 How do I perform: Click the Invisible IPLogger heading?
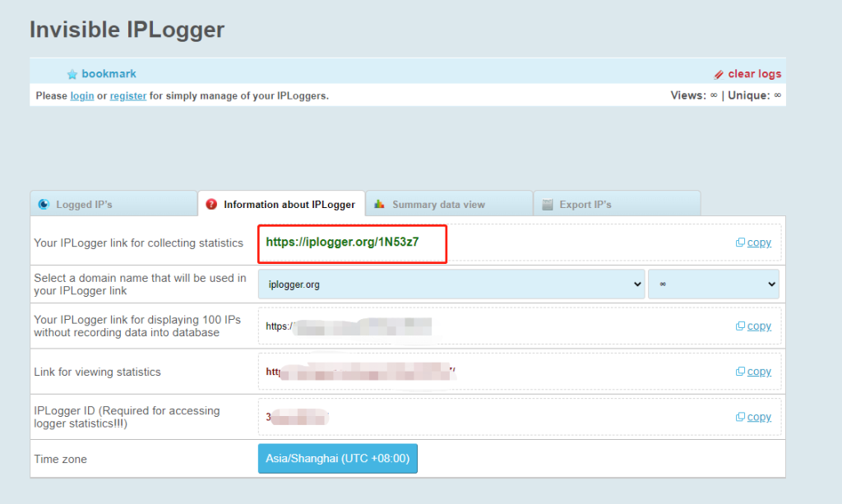pyautogui.click(x=127, y=30)
